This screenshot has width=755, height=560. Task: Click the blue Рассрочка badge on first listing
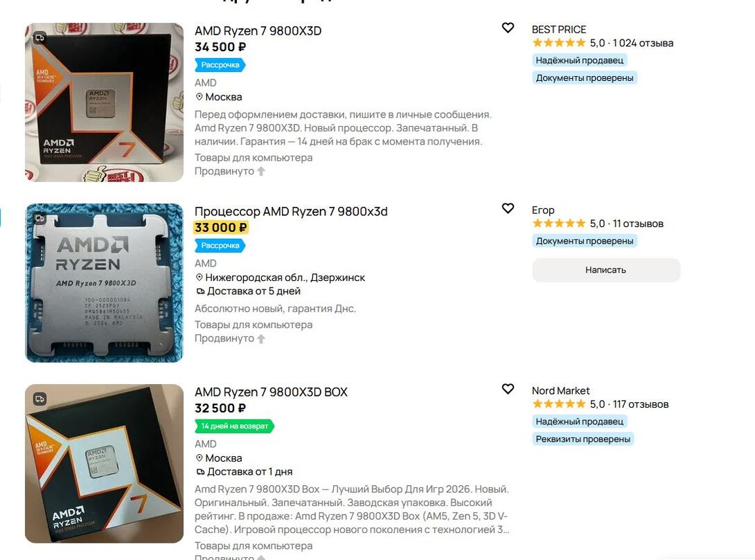[220, 65]
